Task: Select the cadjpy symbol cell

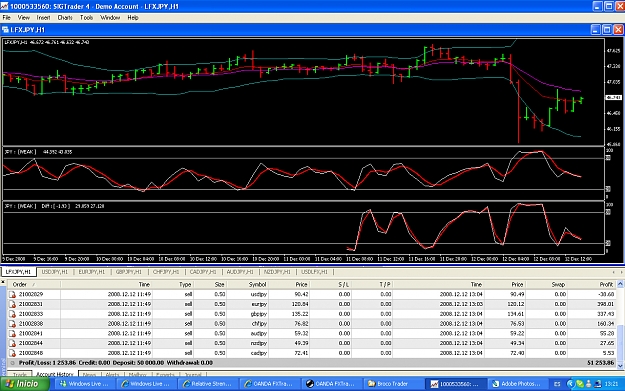Action: tap(259, 353)
